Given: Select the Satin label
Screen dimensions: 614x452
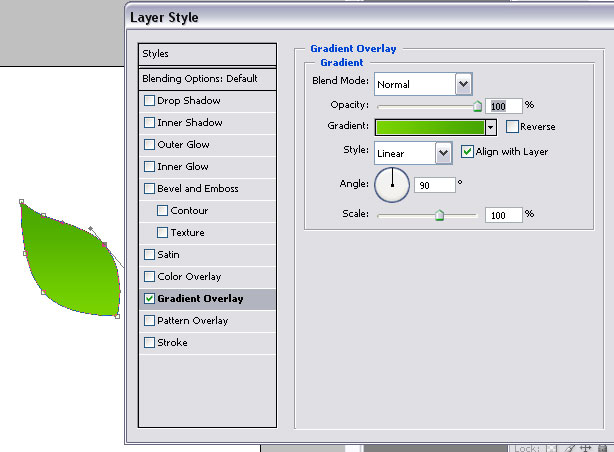Looking at the screenshot, I should click(168, 255).
